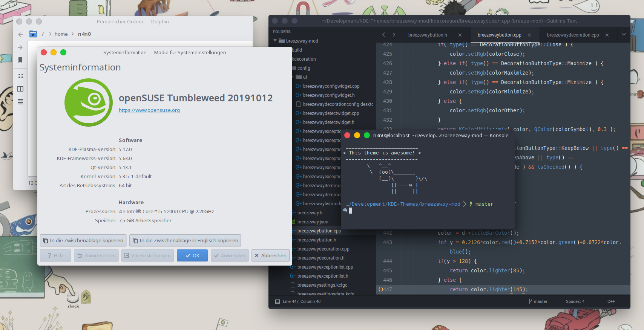Viewport: 644px width, 330px height.
Task: Click line number 426 in the gutter
Action: [388, 63]
